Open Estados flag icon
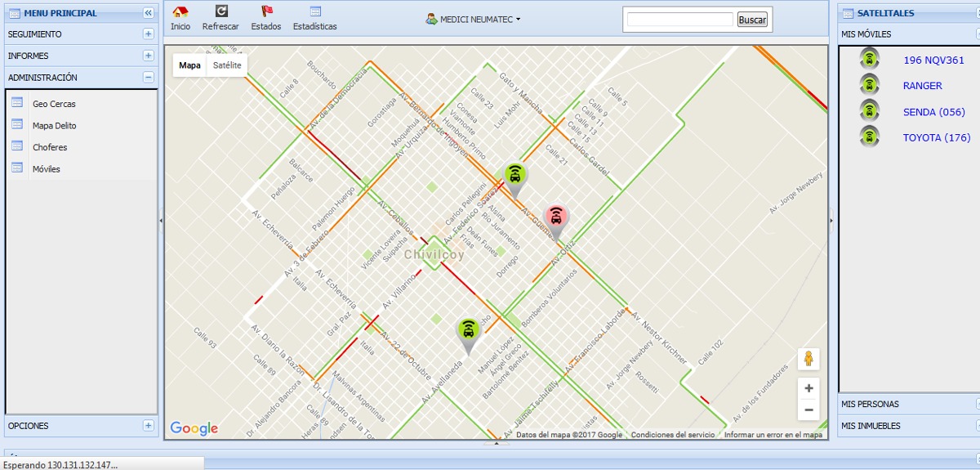Image resolution: width=980 pixels, height=470 pixels. [x=266, y=18]
